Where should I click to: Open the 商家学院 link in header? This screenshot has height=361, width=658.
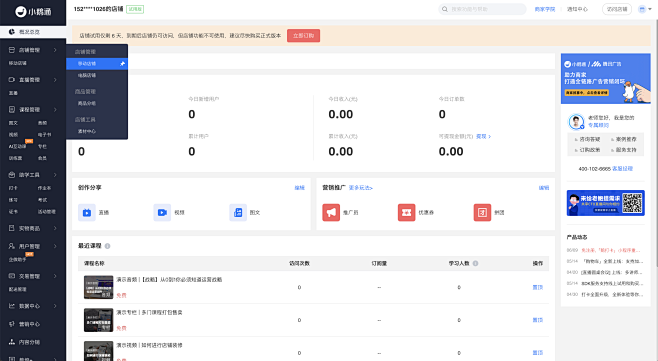pos(545,9)
